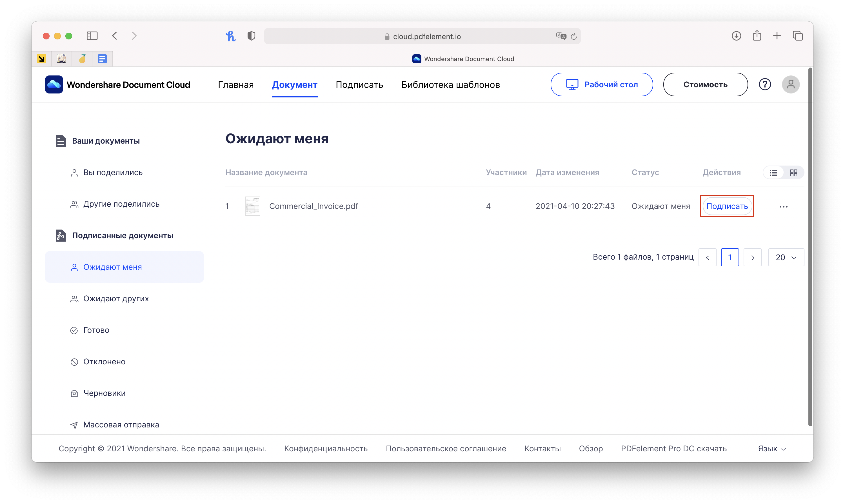Open a new tab with plus icon
This screenshot has width=845, height=504.
click(x=777, y=36)
